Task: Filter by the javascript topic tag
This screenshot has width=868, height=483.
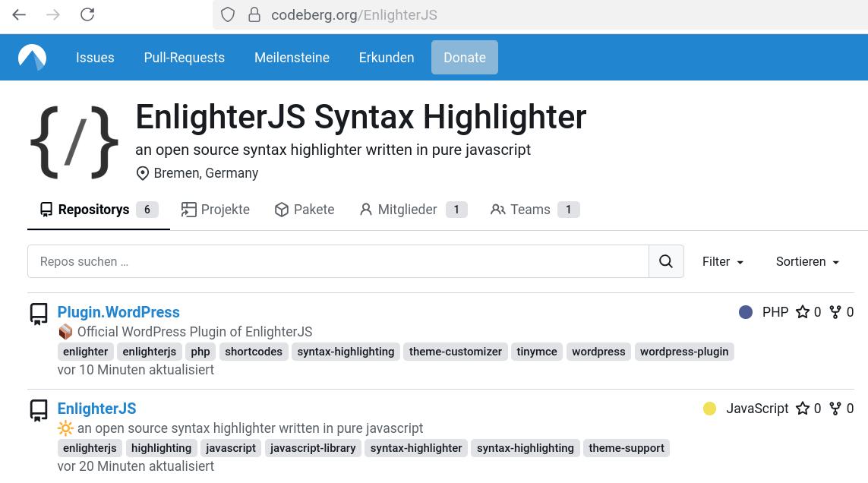Action: [x=231, y=448]
